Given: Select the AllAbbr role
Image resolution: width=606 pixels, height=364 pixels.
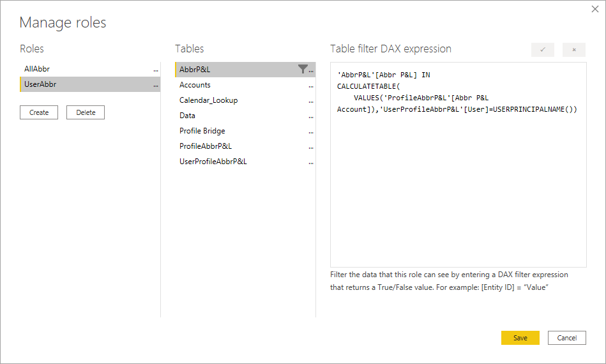Looking at the screenshot, I should coord(89,69).
